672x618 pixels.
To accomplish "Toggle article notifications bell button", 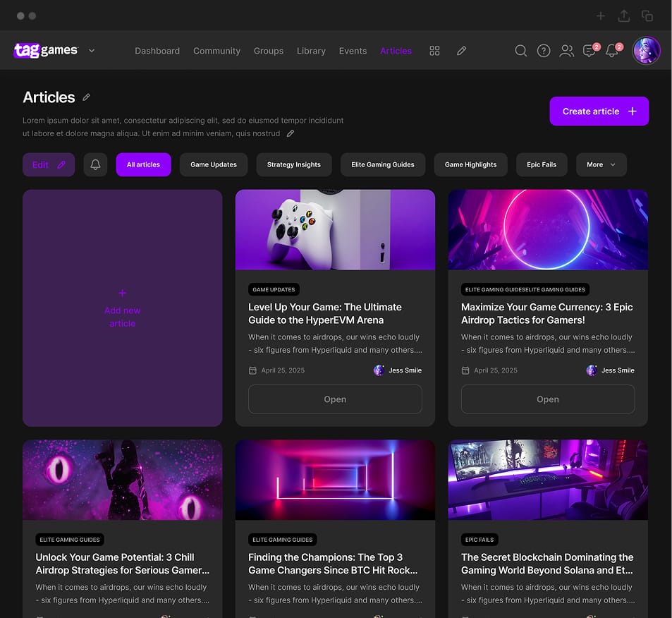I will pyautogui.click(x=95, y=164).
